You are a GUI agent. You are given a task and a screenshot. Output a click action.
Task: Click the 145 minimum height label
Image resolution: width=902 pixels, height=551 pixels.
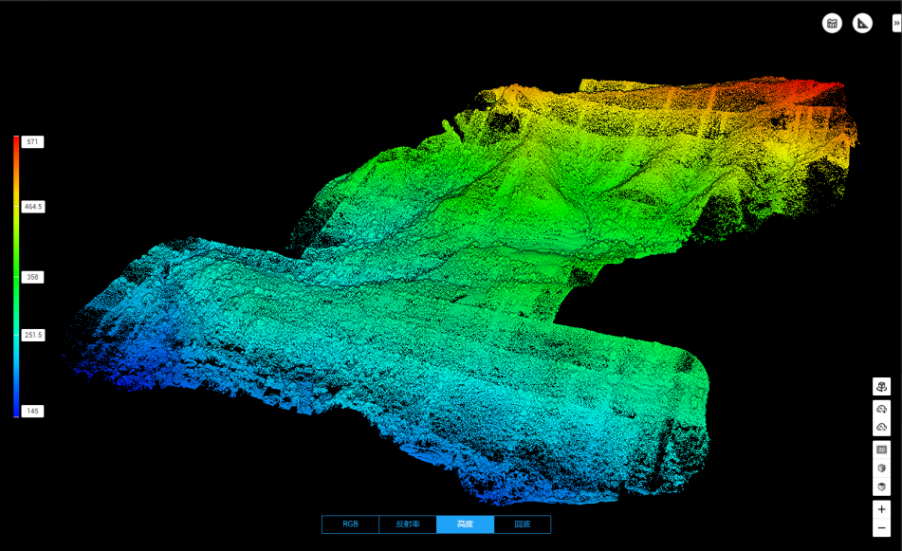click(x=32, y=411)
